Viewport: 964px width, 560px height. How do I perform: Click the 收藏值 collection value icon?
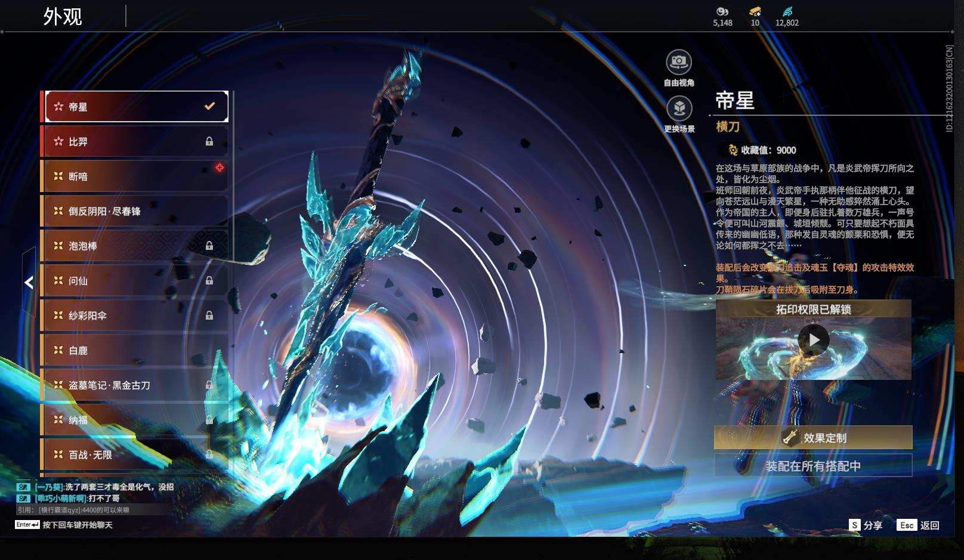(x=733, y=150)
